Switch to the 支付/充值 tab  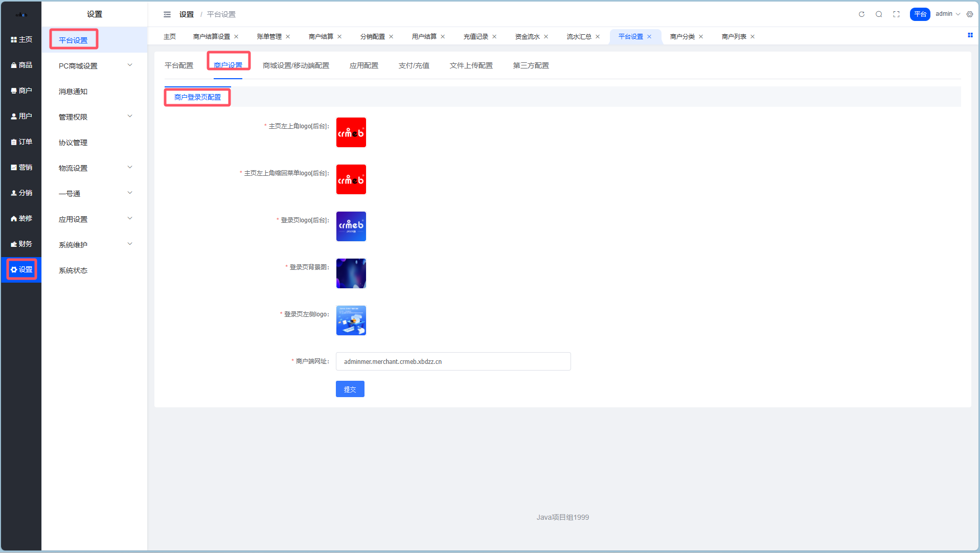pos(414,65)
